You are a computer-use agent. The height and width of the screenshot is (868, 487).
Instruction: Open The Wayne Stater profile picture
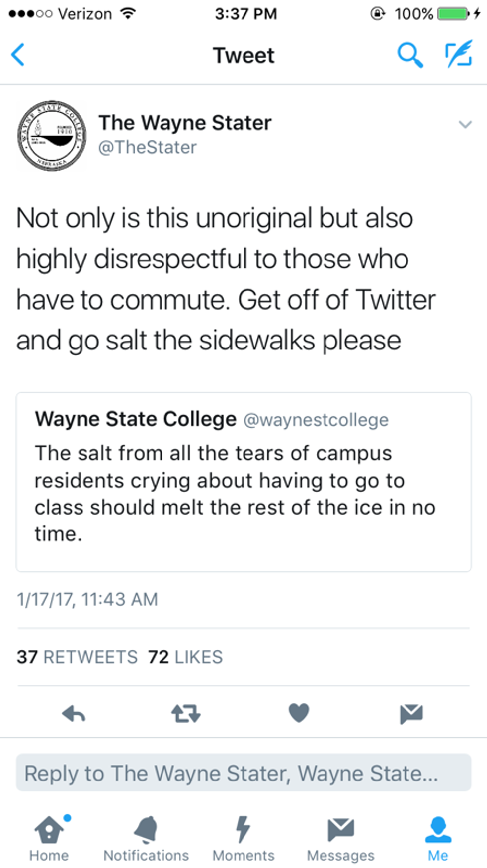click(52, 135)
